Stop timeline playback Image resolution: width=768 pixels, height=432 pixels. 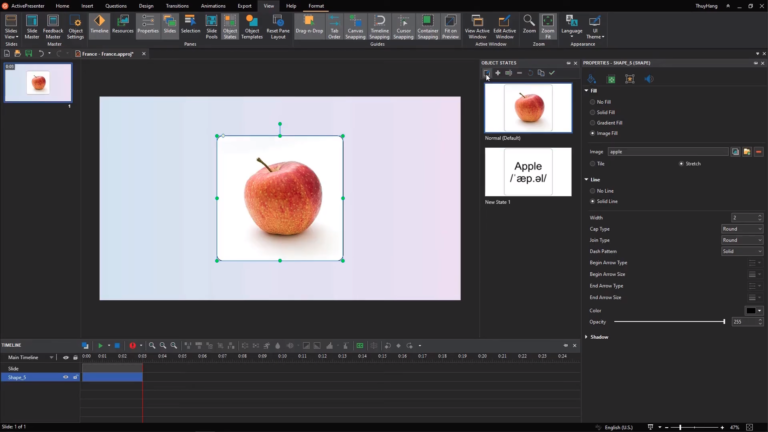click(117, 346)
